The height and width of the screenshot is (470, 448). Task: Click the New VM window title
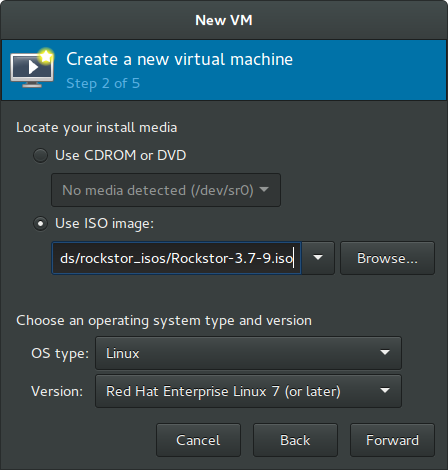pyautogui.click(x=224, y=20)
